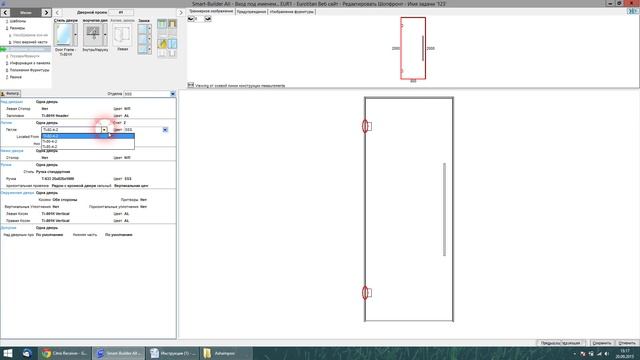Open the Положение фурнитуры tree item
This screenshot has width=640, height=360.
tap(29, 70)
